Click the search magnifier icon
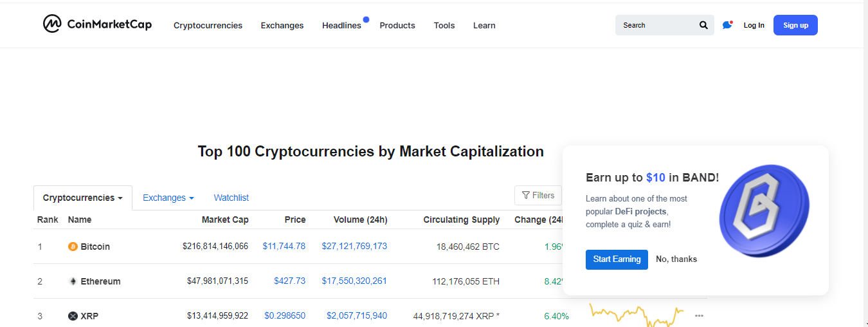The image size is (868, 327). click(x=703, y=25)
